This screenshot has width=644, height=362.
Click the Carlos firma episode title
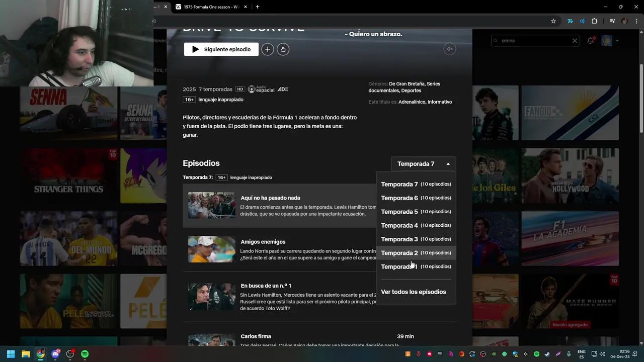click(256, 336)
